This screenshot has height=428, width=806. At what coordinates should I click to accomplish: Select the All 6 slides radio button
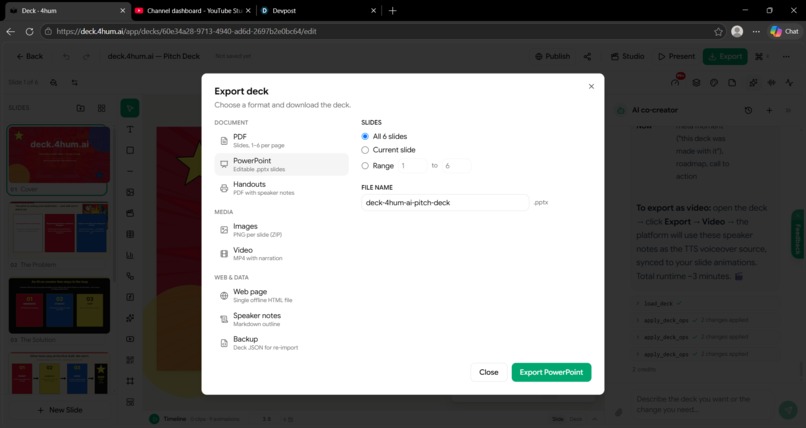365,137
